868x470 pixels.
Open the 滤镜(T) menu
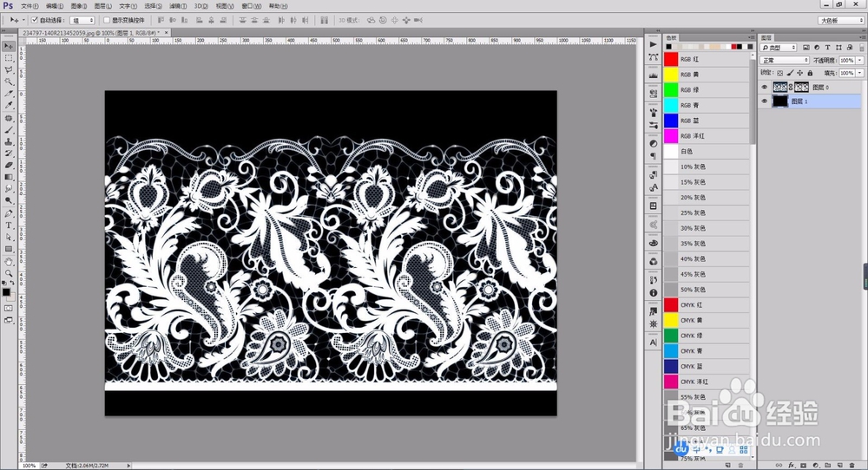tap(178, 6)
